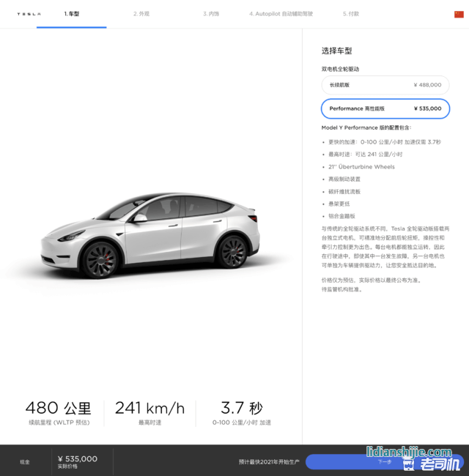Click the 最高时速: 可达 241 bullet
The image size is (469, 476).
(x=366, y=155)
